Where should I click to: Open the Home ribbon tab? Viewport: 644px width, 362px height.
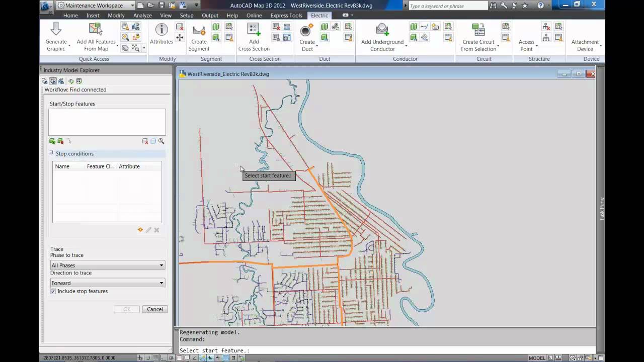(x=70, y=16)
